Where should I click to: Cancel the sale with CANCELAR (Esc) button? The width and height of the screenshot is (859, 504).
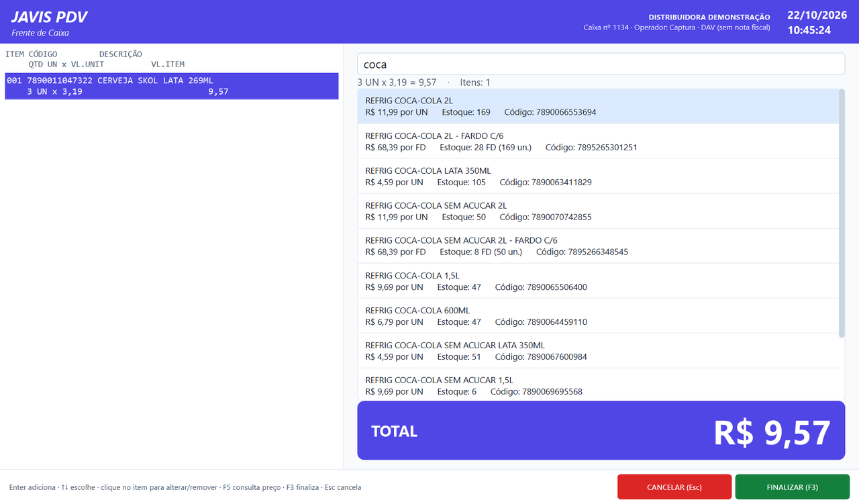click(x=674, y=487)
